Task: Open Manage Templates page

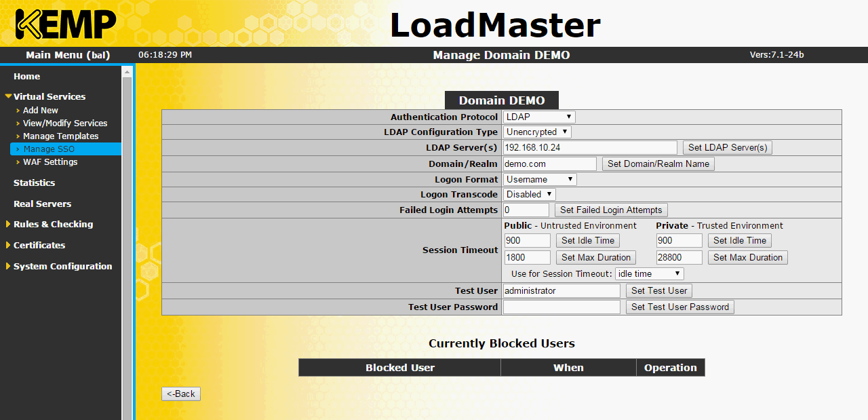Action: 61,136
